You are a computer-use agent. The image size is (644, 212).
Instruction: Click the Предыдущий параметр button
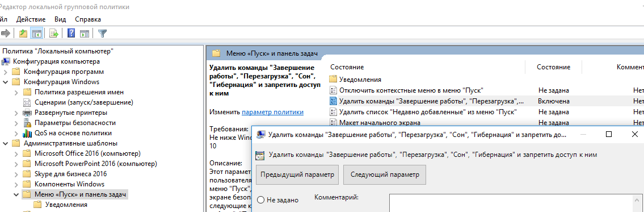[x=297, y=174]
